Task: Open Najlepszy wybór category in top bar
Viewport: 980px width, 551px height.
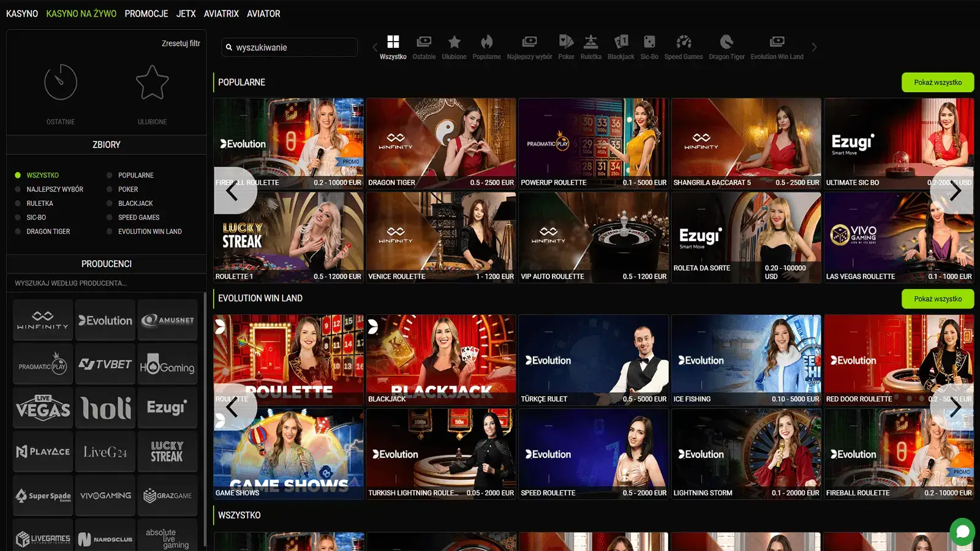Action: pyautogui.click(x=529, y=42)
